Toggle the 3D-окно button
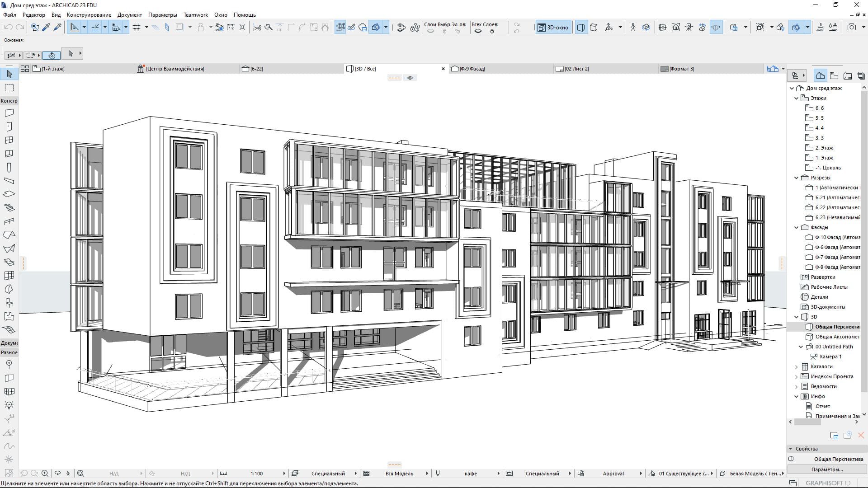Image resolution: width=868 pixels, height=488 pixels. [x=553, y=27]
